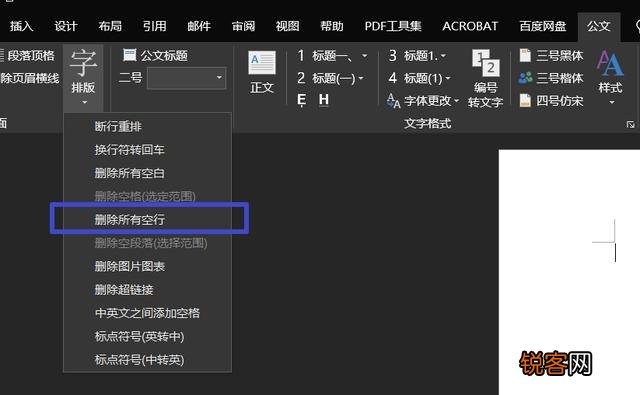Open the ACROBAT ribbon tab
640x395 pixels.
(470, 26)
